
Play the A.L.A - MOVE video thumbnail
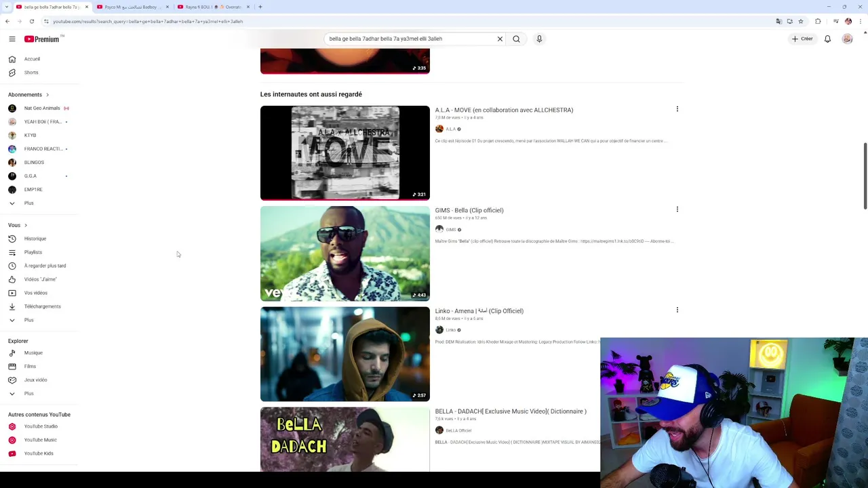[x=344, y=153]
